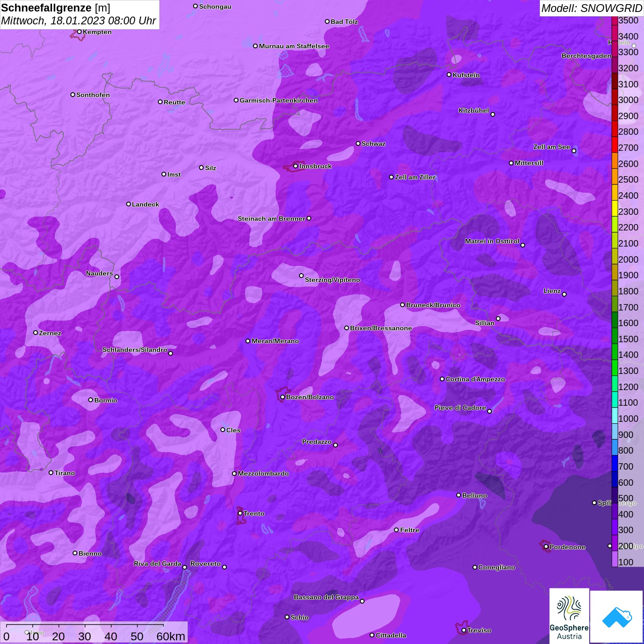The width and height of the screenshot is (644, 644).
Task: Click the 'Murnau am Staffelsee' label
Action: [294, 46]
